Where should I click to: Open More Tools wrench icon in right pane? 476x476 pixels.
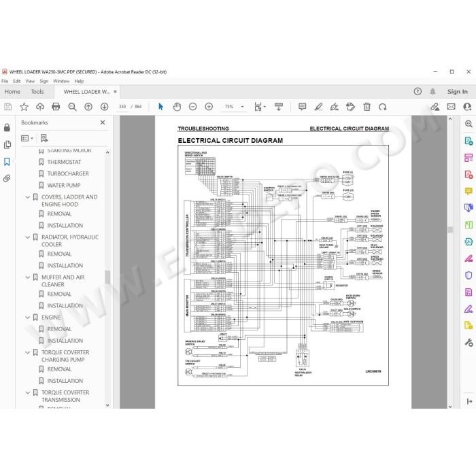(x=469, y=343)
